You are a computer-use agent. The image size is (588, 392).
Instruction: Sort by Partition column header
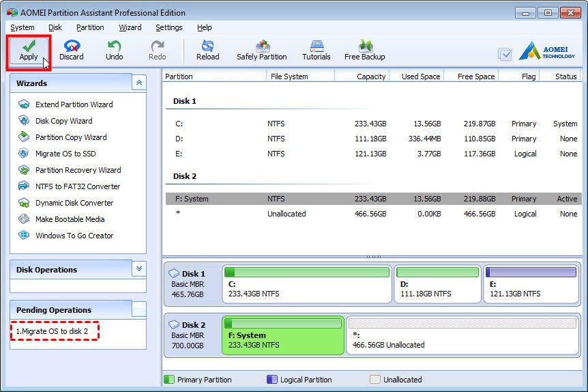coord(214,76)
